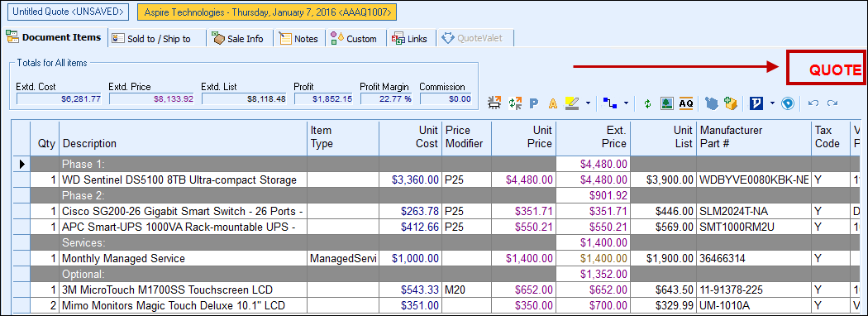Click the blue P toolbar icon
Image resolution: width=868 pixels, height=316 pixels.
pos(534,103)
